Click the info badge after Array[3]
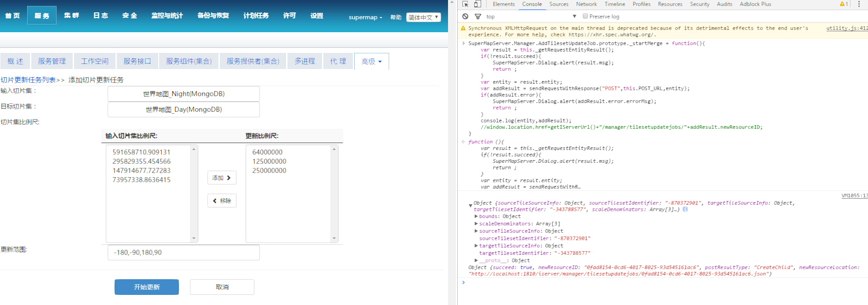 [685, 209]
